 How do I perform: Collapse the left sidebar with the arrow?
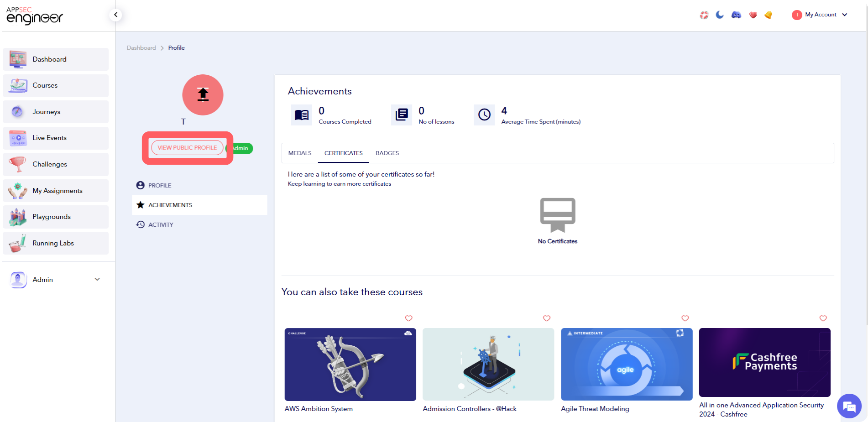tap(116, 15)
